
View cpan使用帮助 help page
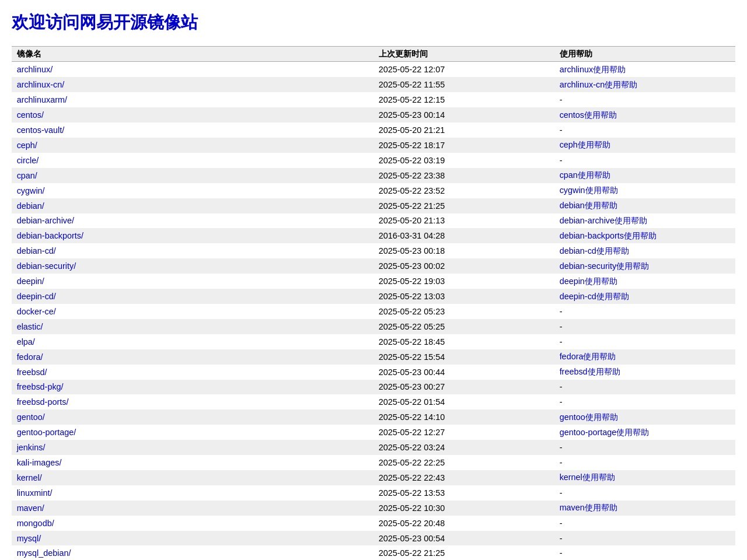(x=585, y=175)
